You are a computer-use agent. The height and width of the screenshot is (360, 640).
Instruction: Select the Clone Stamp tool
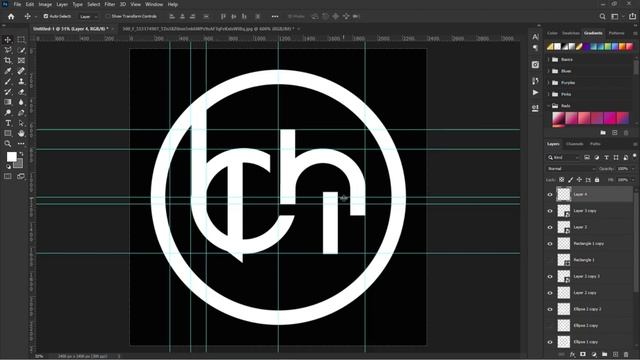[x=21, y=82]
